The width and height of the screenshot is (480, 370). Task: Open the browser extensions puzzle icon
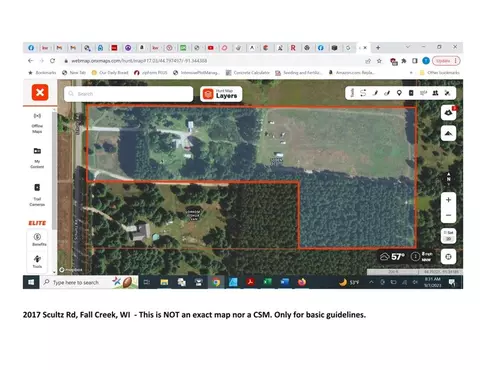tap(404, 61)
